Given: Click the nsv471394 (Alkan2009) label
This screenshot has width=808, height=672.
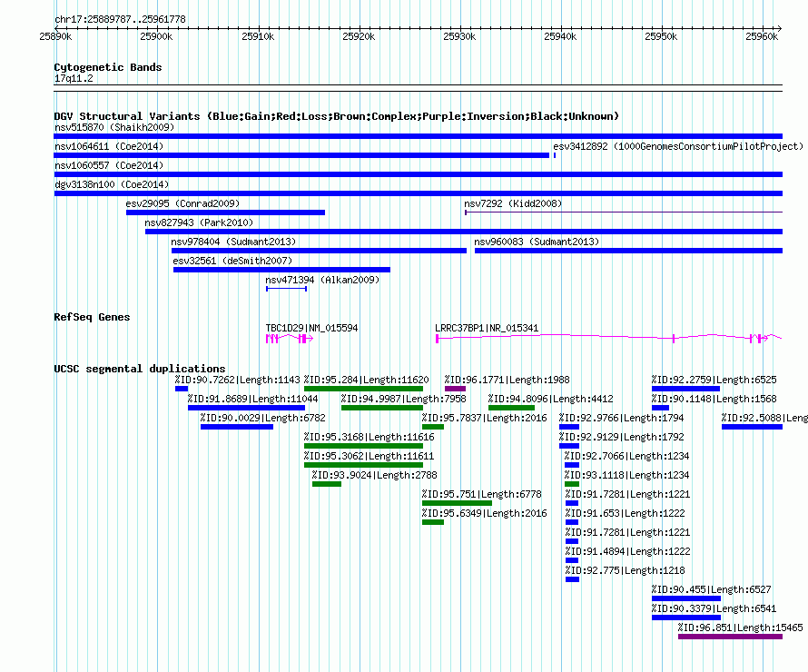Looking at the screenshot, I should [322, 280].
